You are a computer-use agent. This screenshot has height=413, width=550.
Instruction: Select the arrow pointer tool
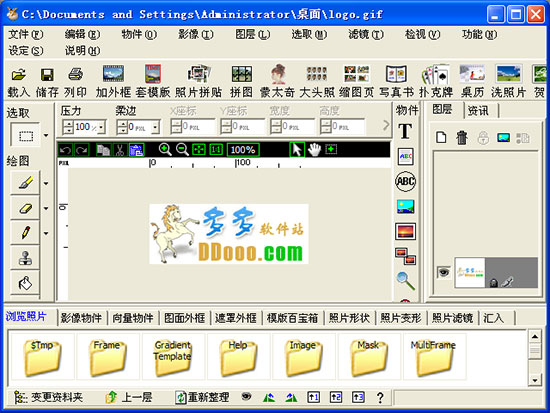297,149
